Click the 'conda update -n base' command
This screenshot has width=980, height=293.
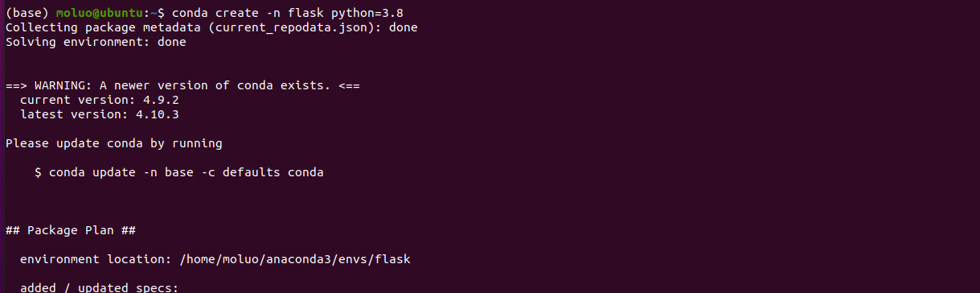(121, 172)
